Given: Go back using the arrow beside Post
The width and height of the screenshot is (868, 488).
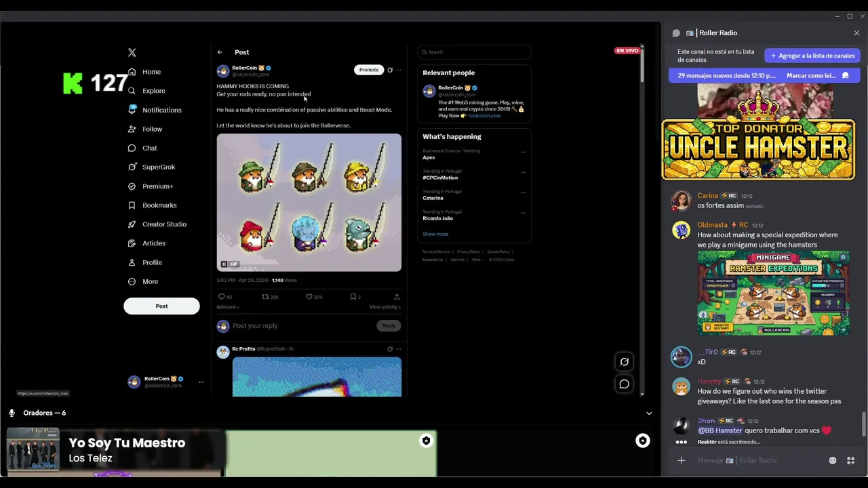Looking at the screenshot, I should click(220, 52).
